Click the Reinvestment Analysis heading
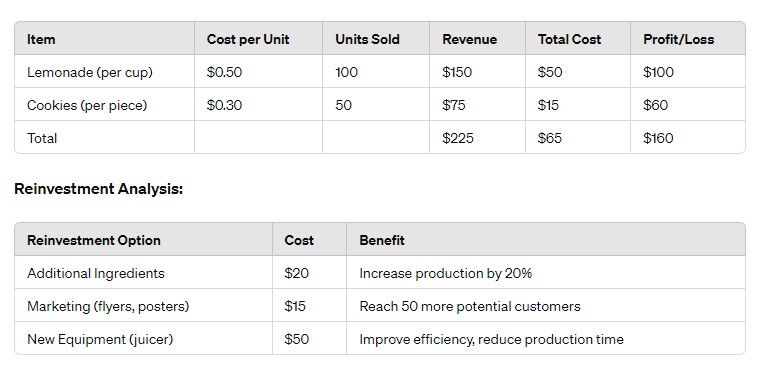 [98, 189]
